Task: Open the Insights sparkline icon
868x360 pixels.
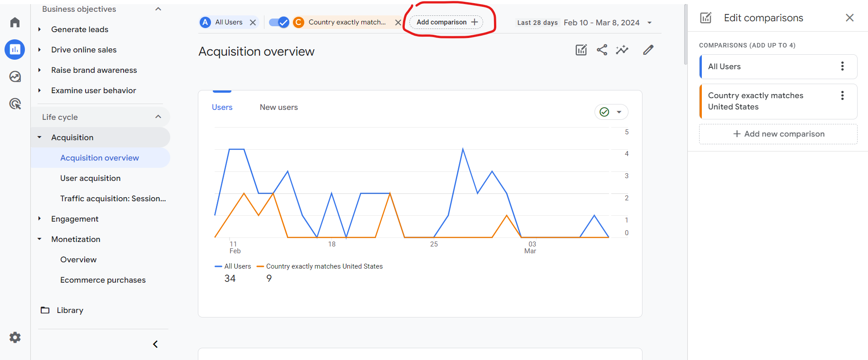Action: 622,50
